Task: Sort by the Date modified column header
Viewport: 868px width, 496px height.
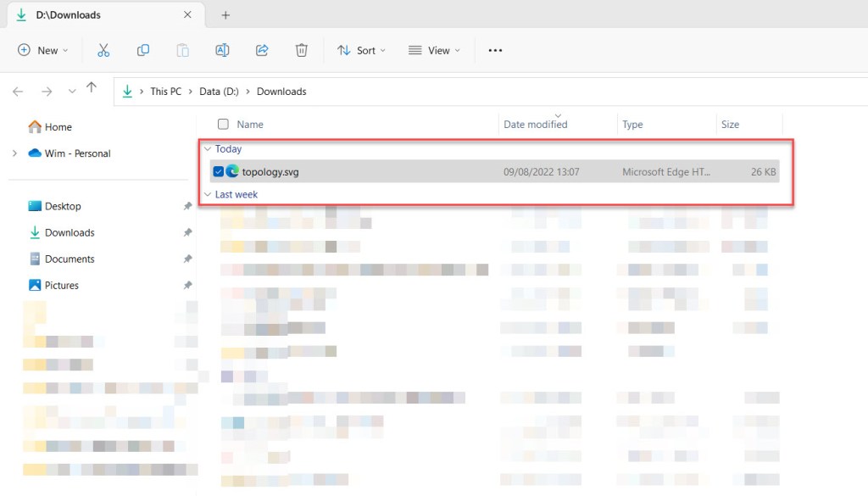Action: [536, 125]
